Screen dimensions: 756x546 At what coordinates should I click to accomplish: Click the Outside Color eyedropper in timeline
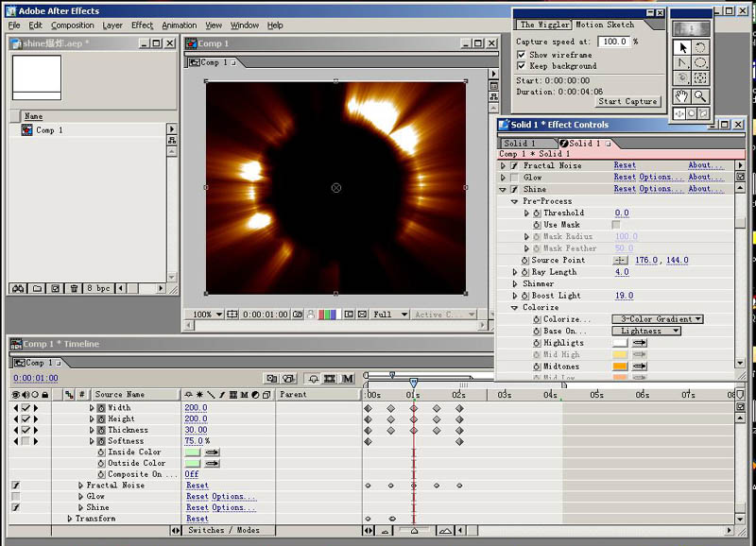point(212,463)
